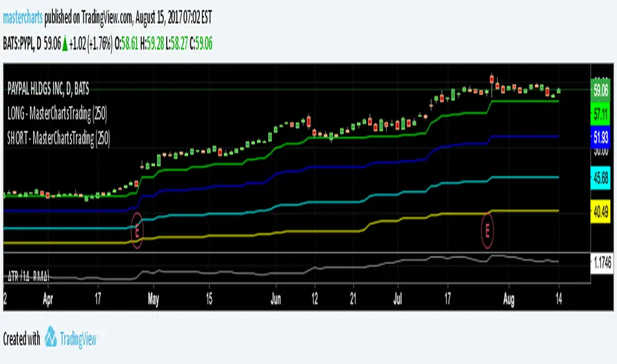617x364 pixels.
Task: Click the SHORT - MasterChartsTrading (250) legend
Action: [x=59, y=138]
